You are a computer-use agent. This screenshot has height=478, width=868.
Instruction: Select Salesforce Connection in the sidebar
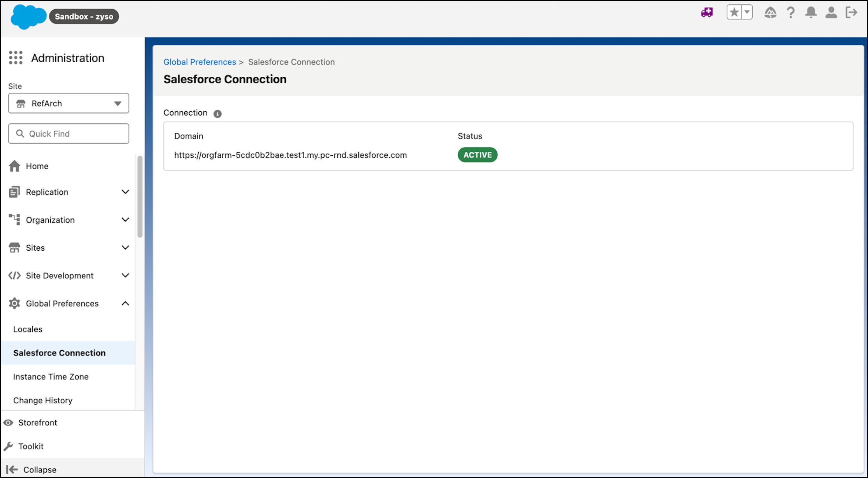(68, 353)
